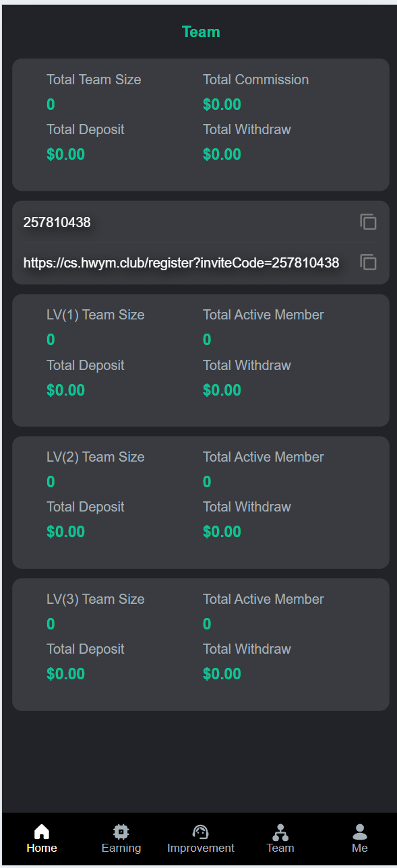397x868 pixels.
Task: Select the invite code number text
Action: (57, 222)
